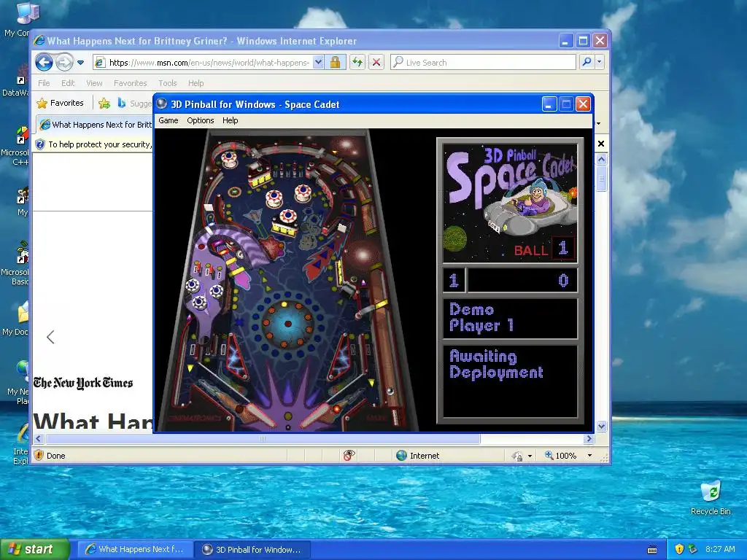Click the status bar shield icon near Done
Screen dimensions: 747x560
[39, 455]
